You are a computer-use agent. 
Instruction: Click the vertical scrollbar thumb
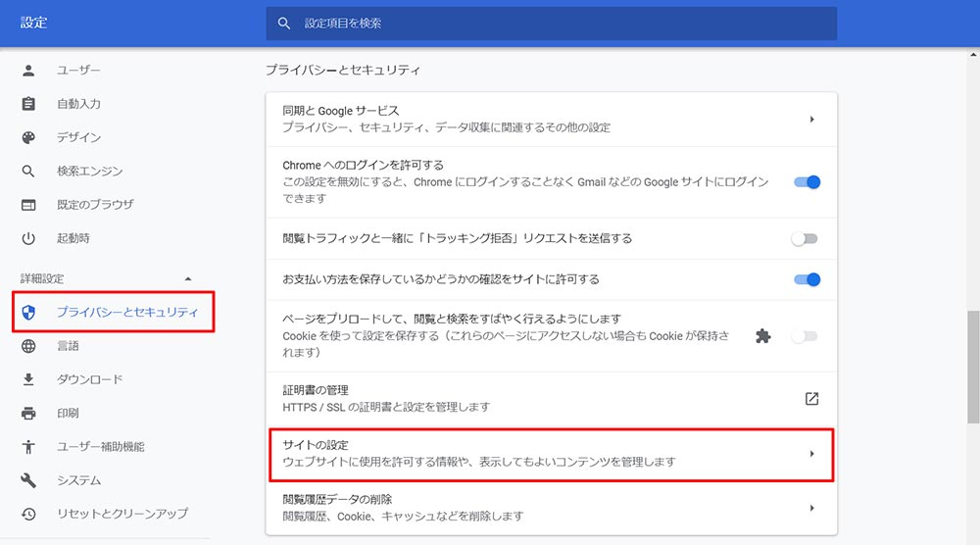(973, 367)
